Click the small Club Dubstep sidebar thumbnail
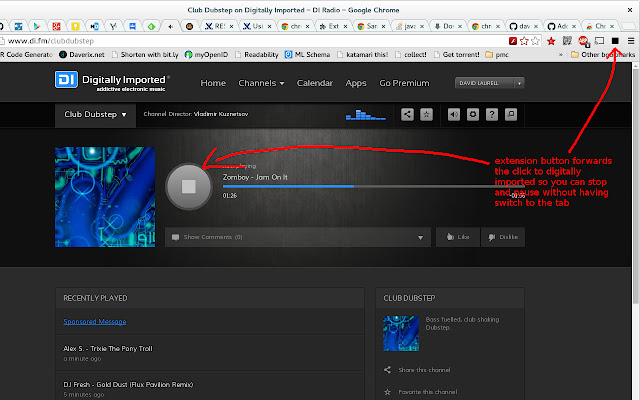The width and height of the screenshot is (640, 400). pyautogui.click(x=401, y=333)
